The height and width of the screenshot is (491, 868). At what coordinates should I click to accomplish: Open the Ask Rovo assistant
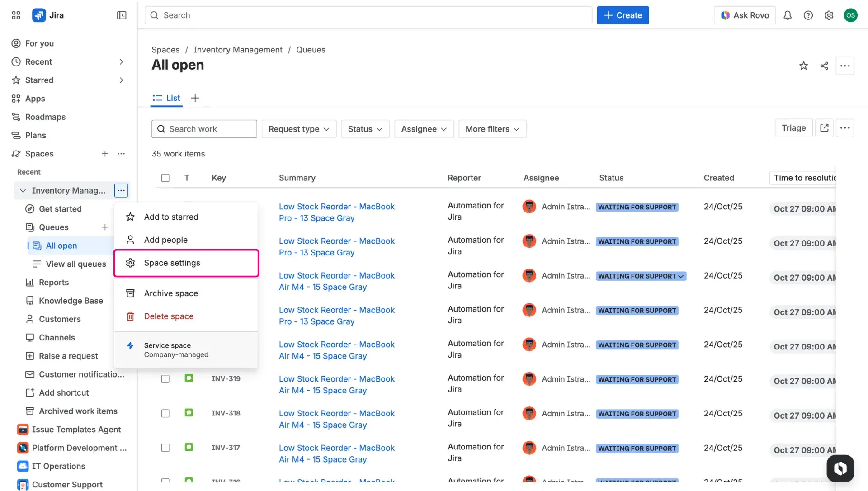tap(745, 15)
